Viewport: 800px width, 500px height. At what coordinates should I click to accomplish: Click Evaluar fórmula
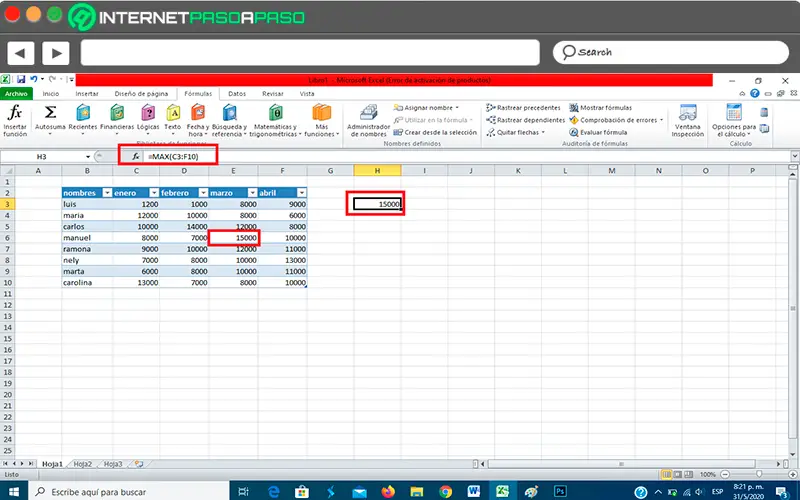point(598,132)
